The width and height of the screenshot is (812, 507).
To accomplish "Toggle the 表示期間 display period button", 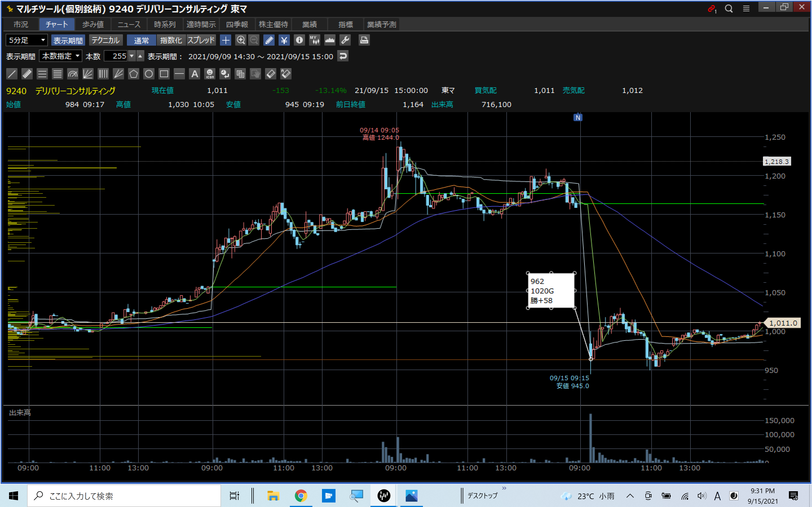I will pos(68,40).
